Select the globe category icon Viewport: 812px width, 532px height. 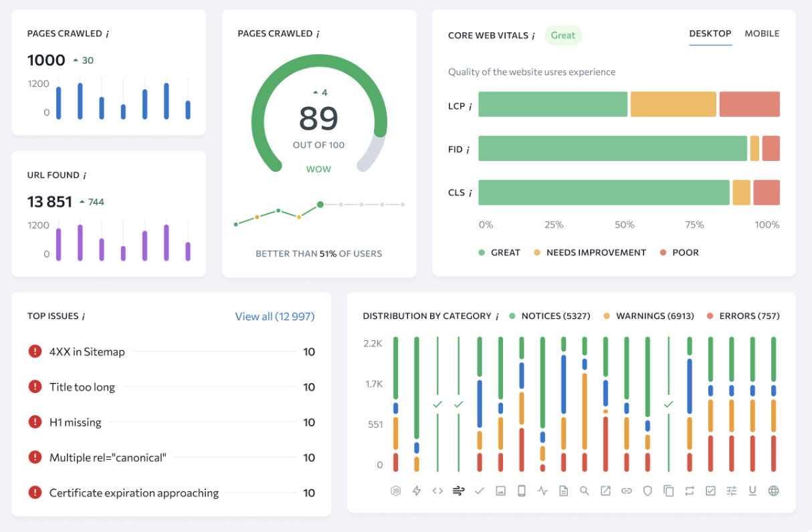tap(774, 491)
